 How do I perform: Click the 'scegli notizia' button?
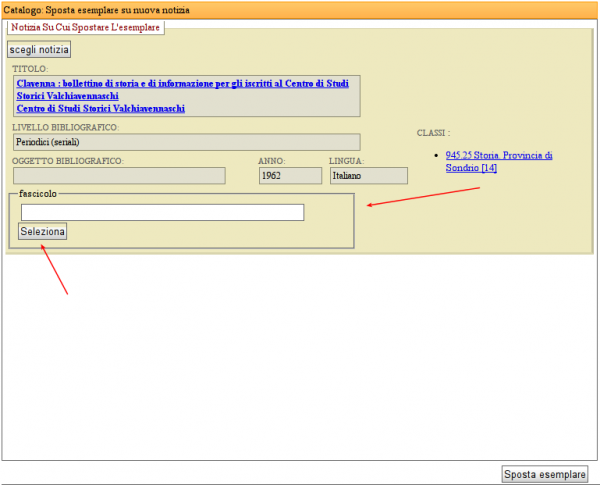click(39, 49)
